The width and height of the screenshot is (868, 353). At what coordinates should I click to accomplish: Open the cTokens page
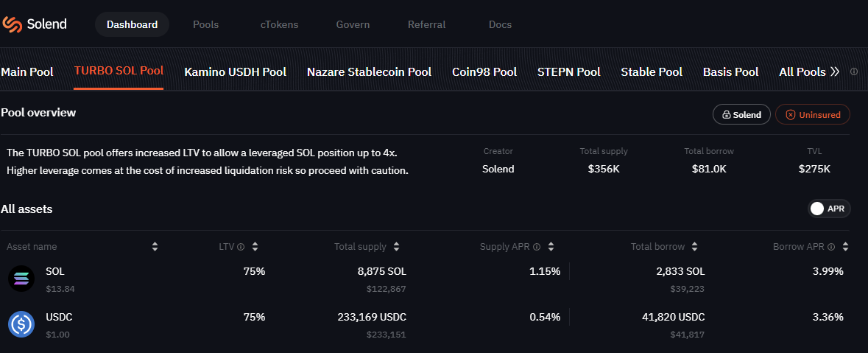click(279, 24)
